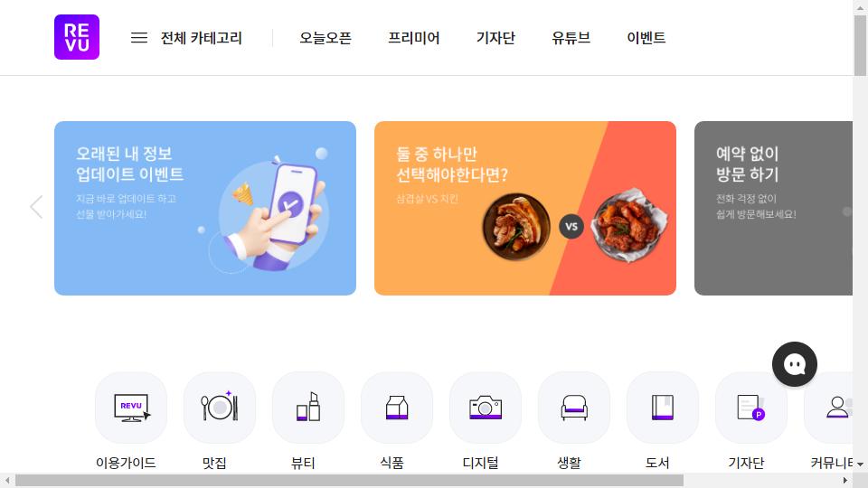Viewport: 868px width, 488px height.
Task: Click the horizontal scrollbar right arrow
Action: tap(844, 480)
